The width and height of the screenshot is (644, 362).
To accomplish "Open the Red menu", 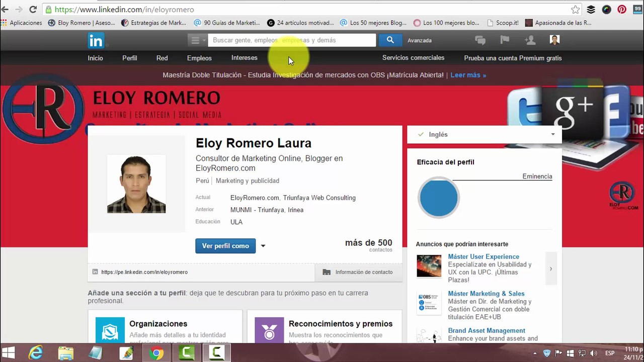I will pos(162,58).
